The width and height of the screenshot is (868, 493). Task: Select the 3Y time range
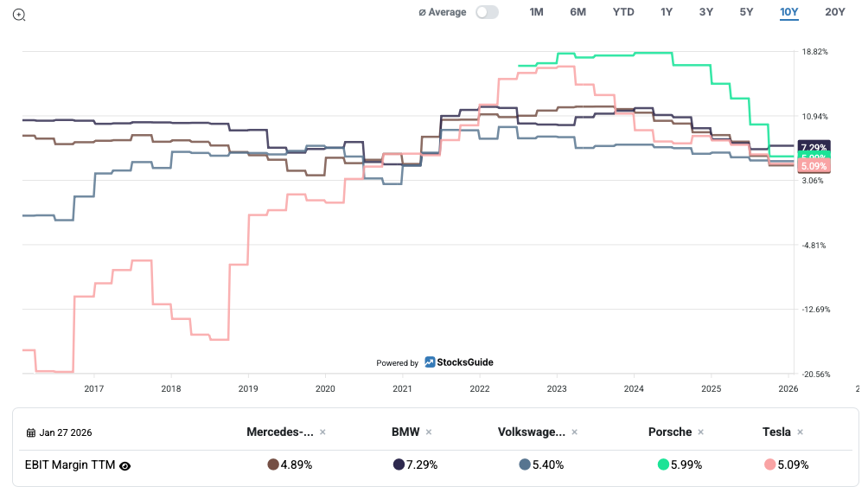706,12
